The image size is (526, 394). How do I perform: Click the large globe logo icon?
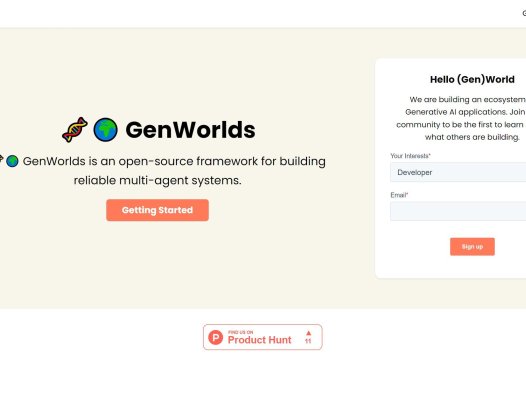105,130
